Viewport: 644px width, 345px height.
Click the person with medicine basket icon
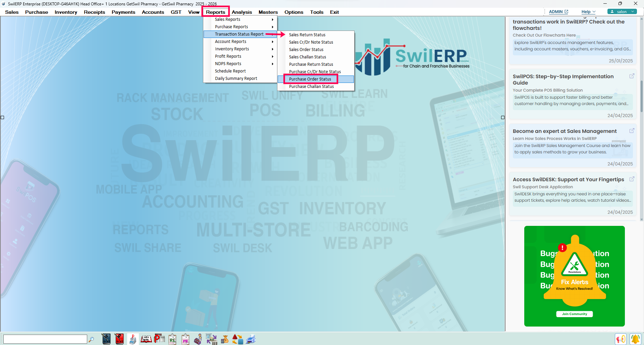198,339
